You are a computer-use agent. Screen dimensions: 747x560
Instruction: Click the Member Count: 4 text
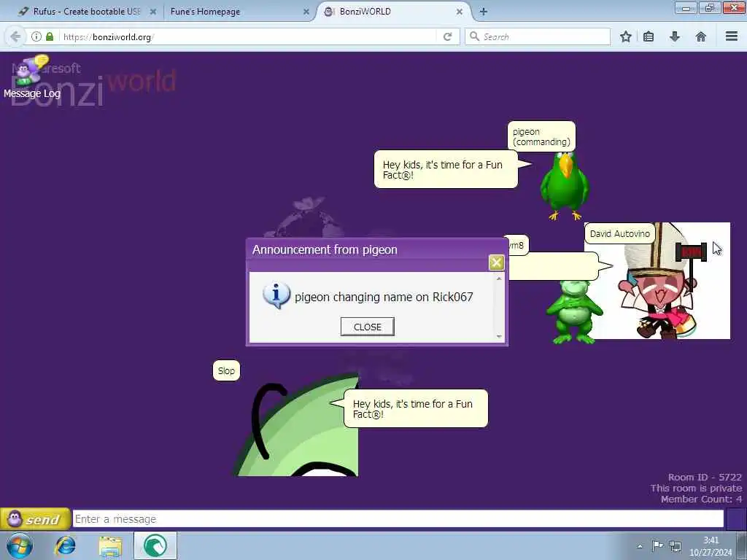point(701,499)
